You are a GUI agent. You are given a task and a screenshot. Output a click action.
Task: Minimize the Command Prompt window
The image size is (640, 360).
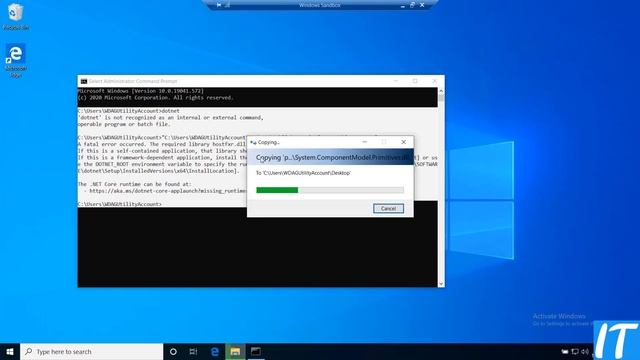(x=396, y=81)
